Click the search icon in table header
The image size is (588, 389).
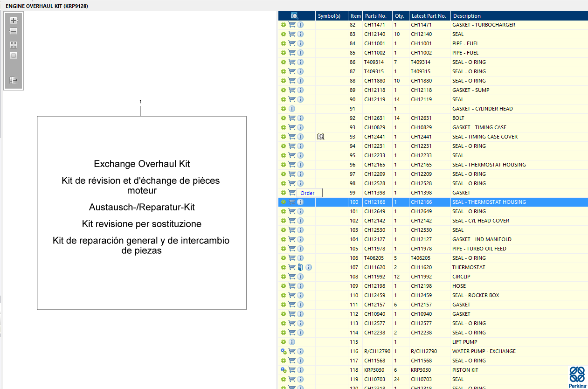click(295, 16)
